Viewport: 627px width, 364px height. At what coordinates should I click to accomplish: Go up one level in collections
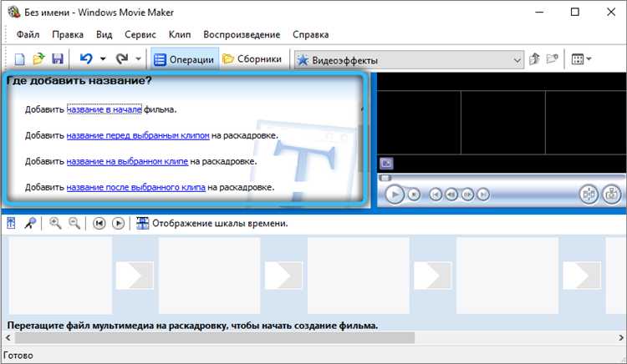point(534,59)
